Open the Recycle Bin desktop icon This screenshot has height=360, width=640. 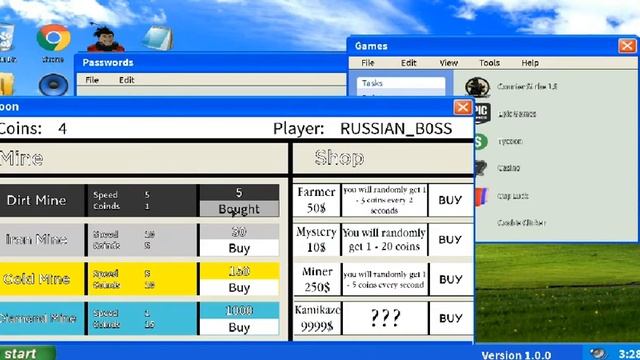7,38
